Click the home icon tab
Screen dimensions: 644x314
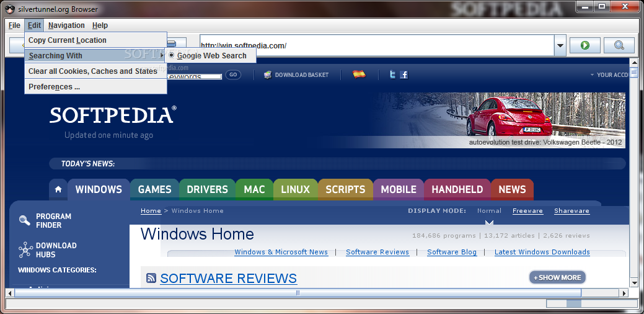coord(58,189)
